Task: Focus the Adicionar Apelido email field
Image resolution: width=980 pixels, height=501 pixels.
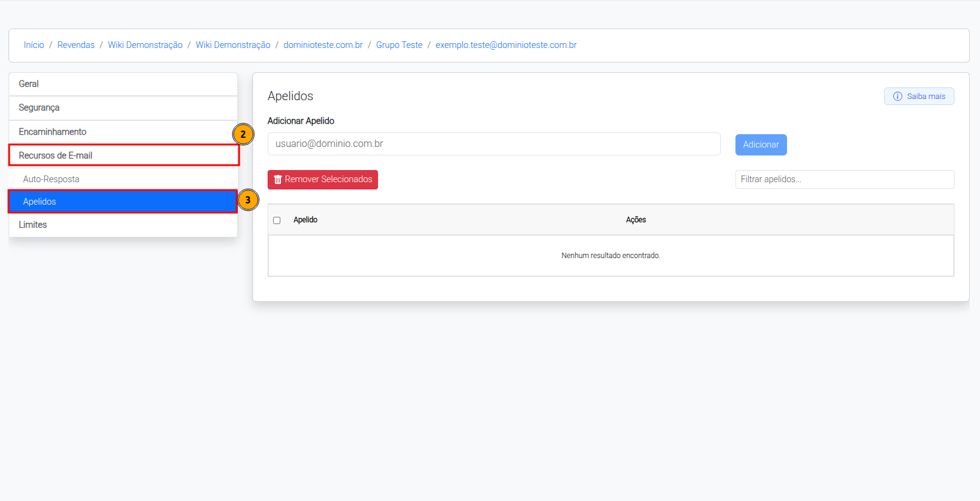Action: click(494, 144)
